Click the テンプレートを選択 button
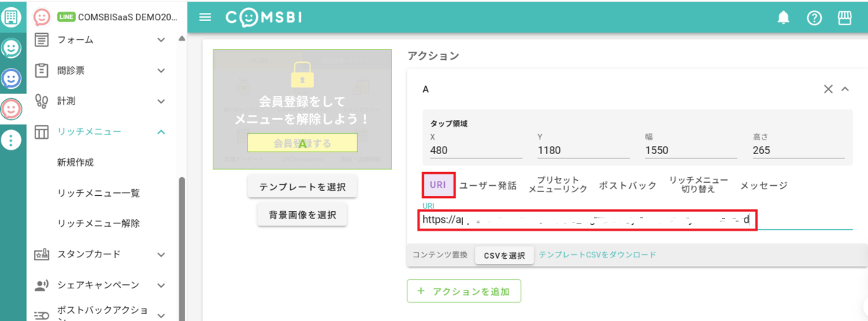The image size is (868, 321). [302, 187]
